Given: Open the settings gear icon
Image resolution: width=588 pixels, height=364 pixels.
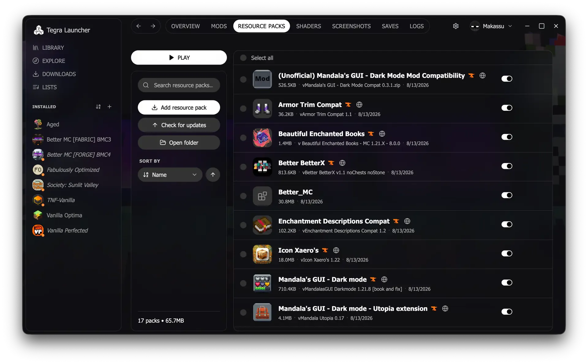Looking at the screenshot, I should click(x=456, y=26).
